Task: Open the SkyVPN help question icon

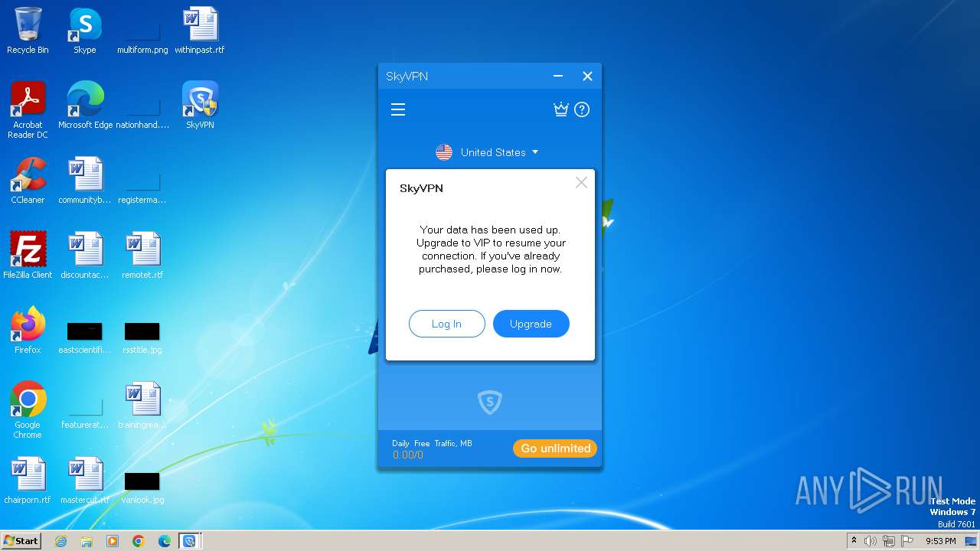Action: pyautogui.click(x=582, y=109)
